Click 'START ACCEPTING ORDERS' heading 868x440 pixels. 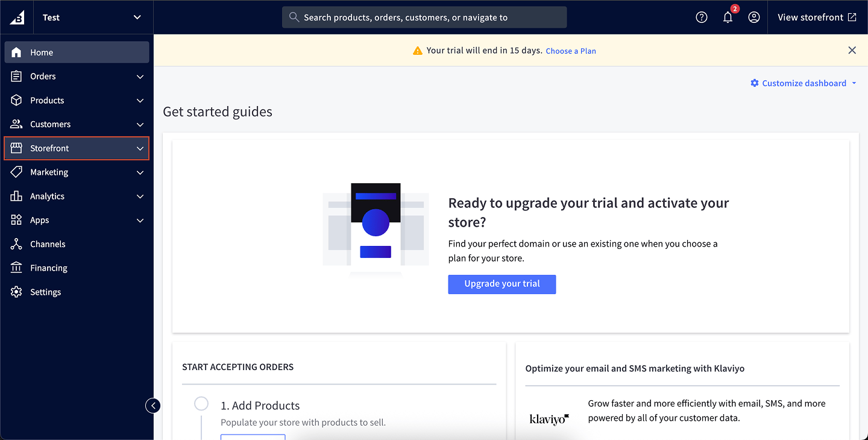pyautogui.click(x=238, y=367)
